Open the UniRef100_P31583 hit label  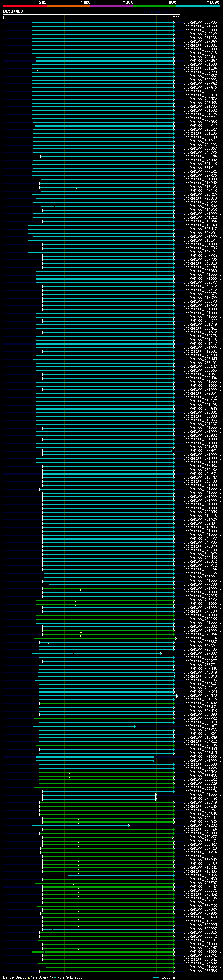point(200,65)
